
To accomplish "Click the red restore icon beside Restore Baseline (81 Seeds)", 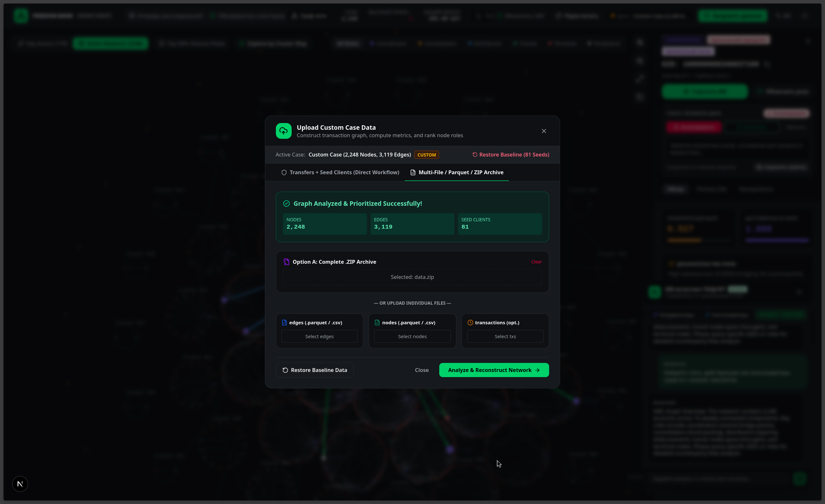I will click(x=475, y=155).
